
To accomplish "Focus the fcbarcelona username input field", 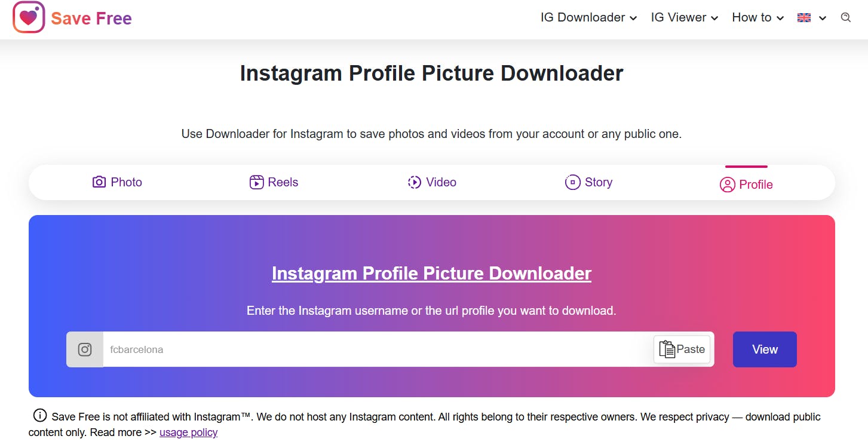I will pos(378,349).
